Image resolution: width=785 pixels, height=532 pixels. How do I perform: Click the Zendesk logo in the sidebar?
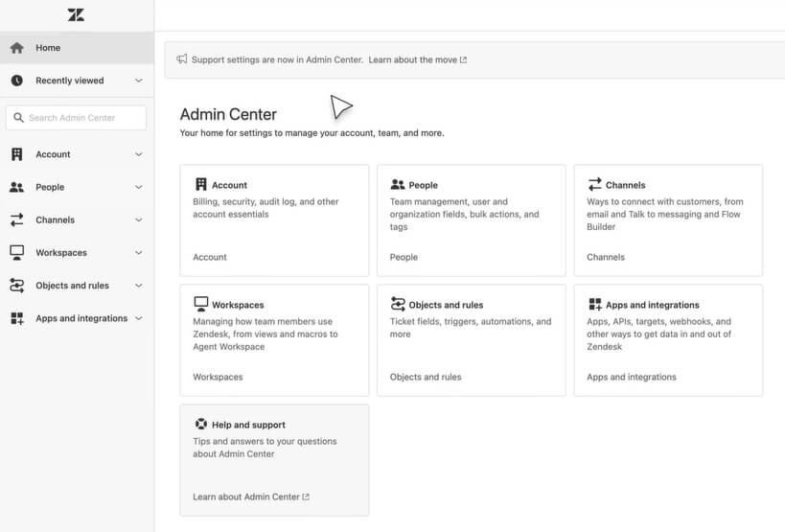point(76,14)
